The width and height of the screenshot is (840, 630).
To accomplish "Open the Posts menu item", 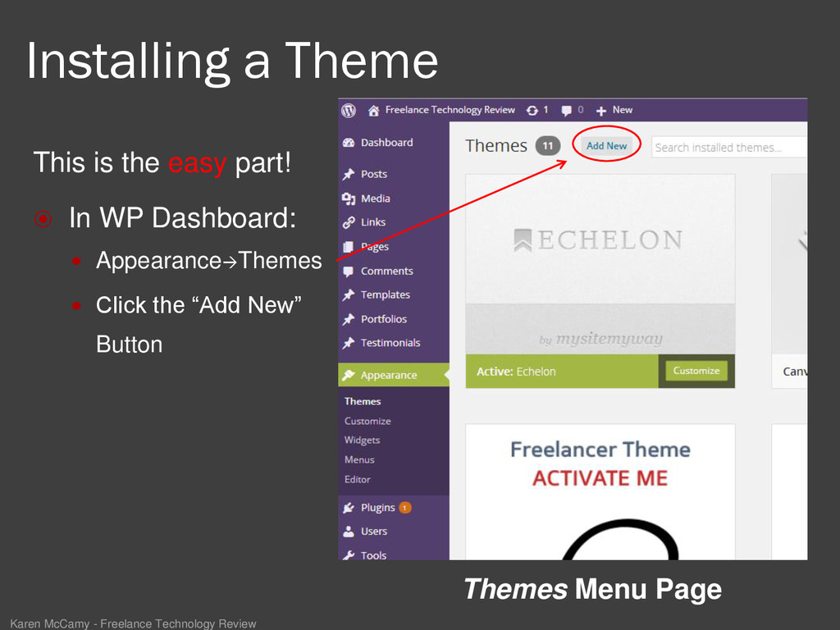I will (374, 174).
